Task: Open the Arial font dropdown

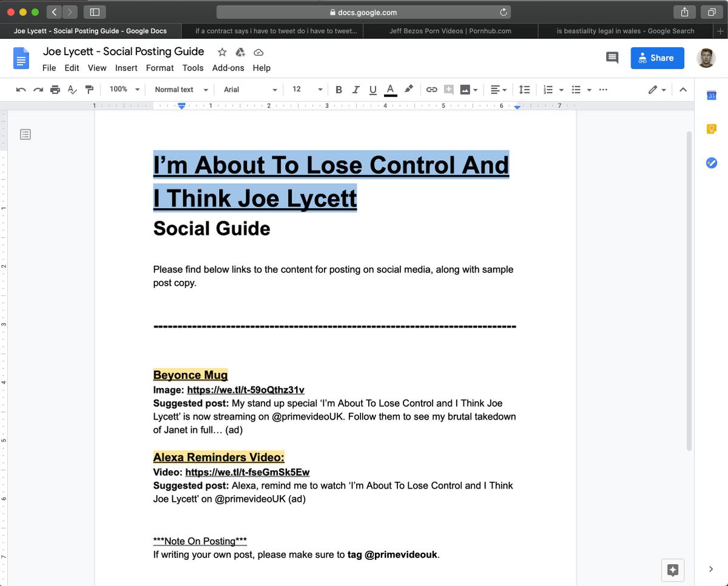Action: tap(250, 90)
